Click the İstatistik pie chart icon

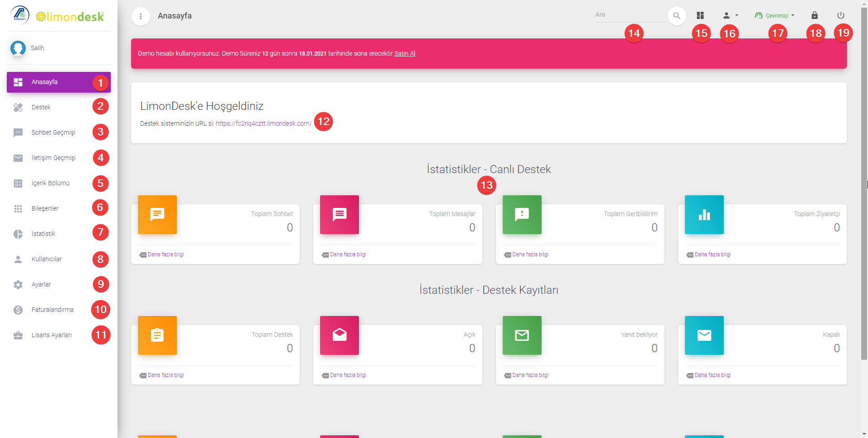tap(18, 234)
